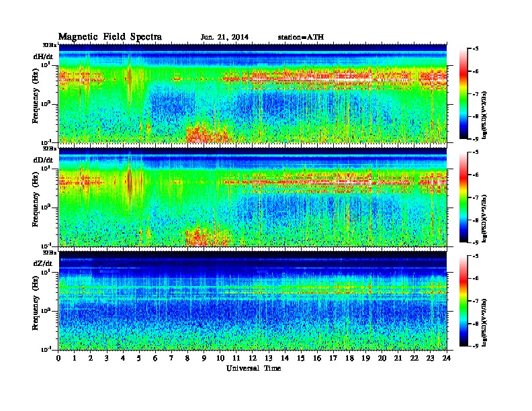
Task: Click the "-6" tick on dD/dt color scale
Action: click(x=476, y=175)
